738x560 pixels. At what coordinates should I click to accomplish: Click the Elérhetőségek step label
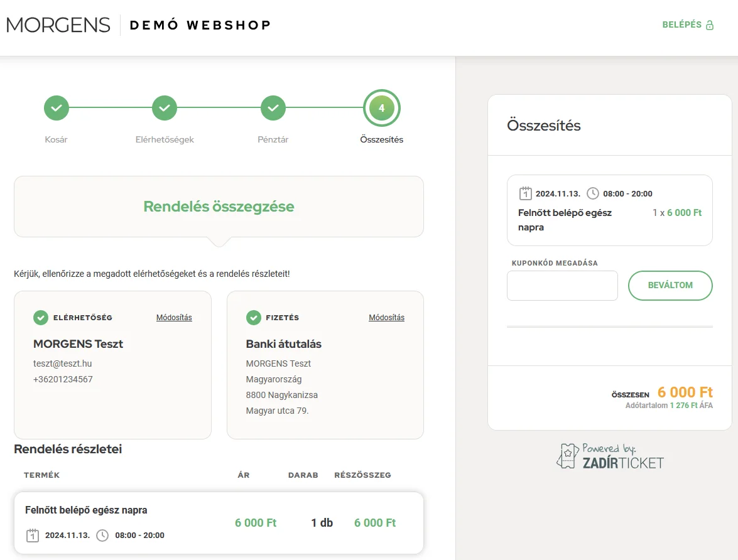click(165, 139)
